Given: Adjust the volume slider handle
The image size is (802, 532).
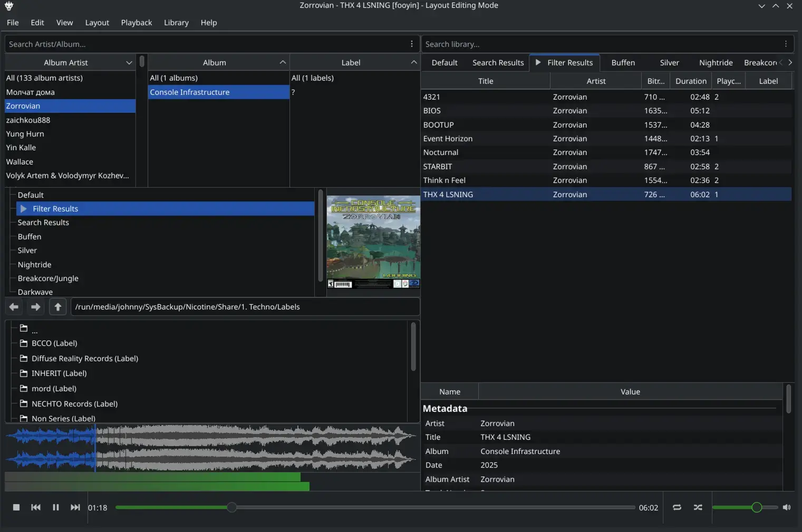Looking at the screenshot, I should pyautogui.click(x=757, y=507).
